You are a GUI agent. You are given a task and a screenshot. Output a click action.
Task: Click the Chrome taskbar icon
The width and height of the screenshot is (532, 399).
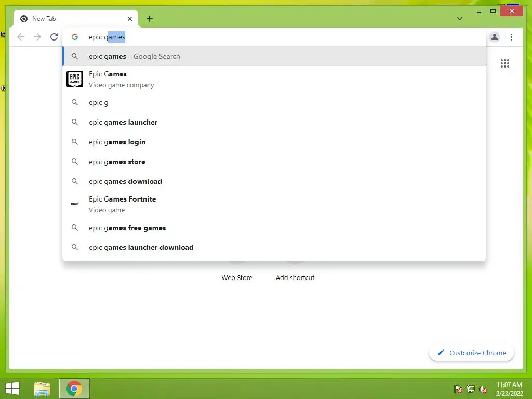[74, 389]
